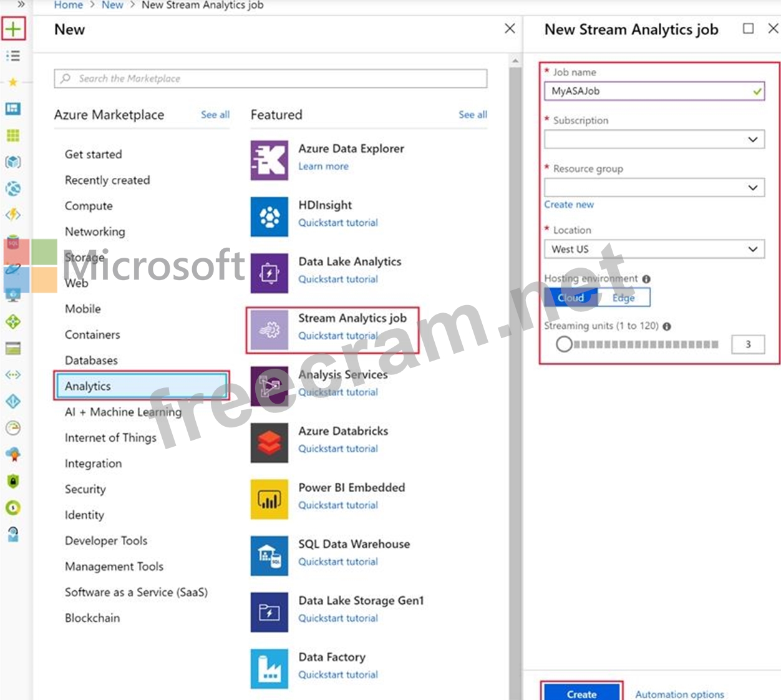Click See all next to Featured
The height and width of the screenshot is (700, 781).
coord(473,115)
